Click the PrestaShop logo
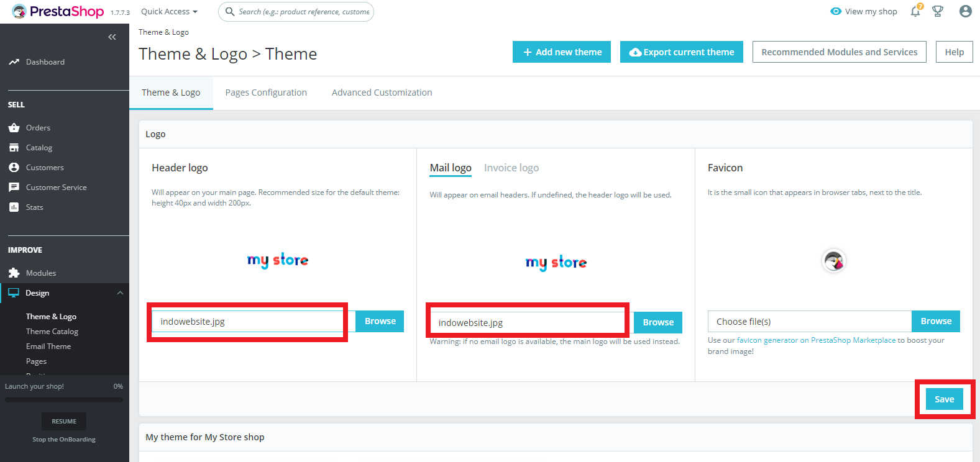The image size is (980, 462). (58, 11)
